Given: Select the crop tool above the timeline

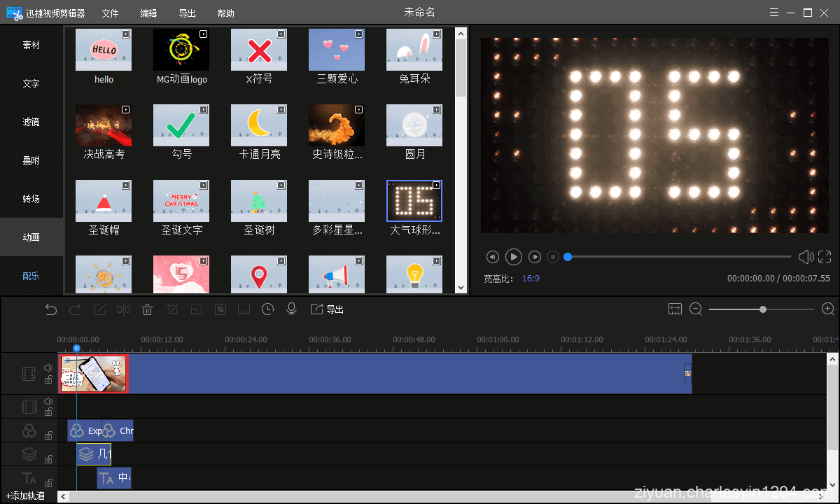Looking at the screenshot, I should click(171, 309).
